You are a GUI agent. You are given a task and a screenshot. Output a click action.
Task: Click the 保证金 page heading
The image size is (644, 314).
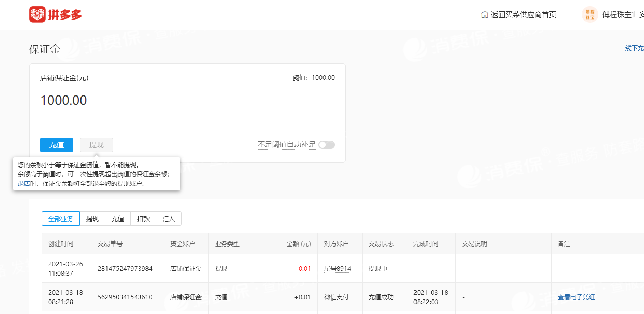(45, 49)
